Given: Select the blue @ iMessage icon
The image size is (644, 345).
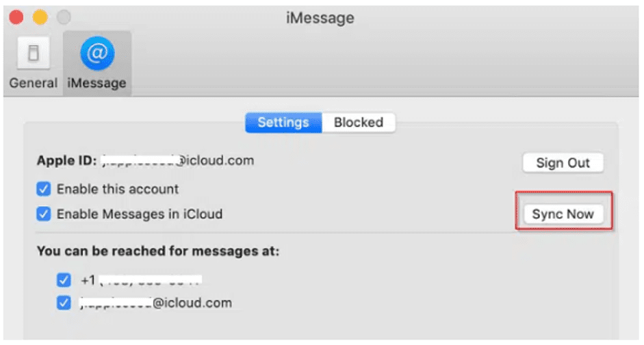Looking at the screenshot, I should click(x=97, y=53).
